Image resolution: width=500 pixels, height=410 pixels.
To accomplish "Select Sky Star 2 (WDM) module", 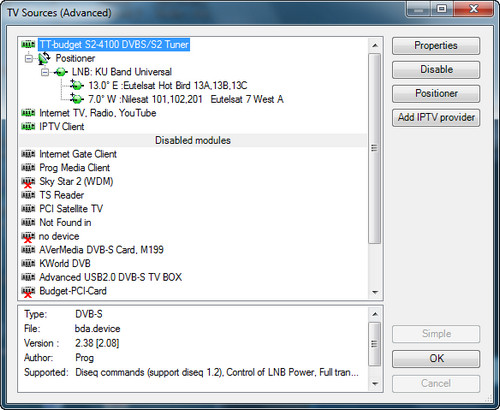I will tap(76, 181).
